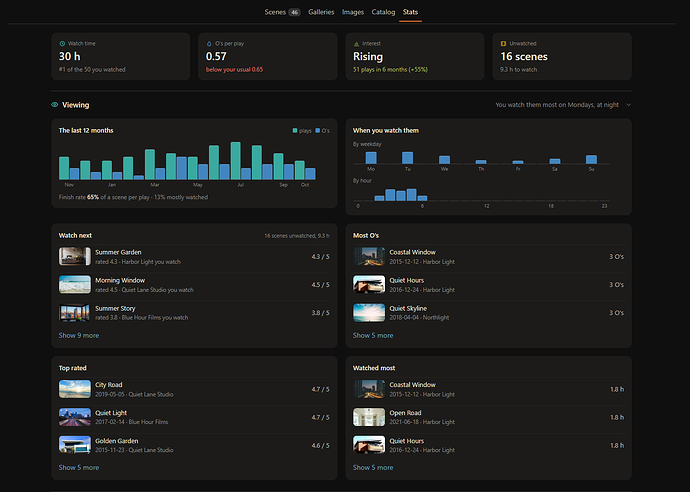This screenshot has height=492, width=690.
Task: Click the '4.5 / 5' rating for Morning Window
Action: [320, 285]
